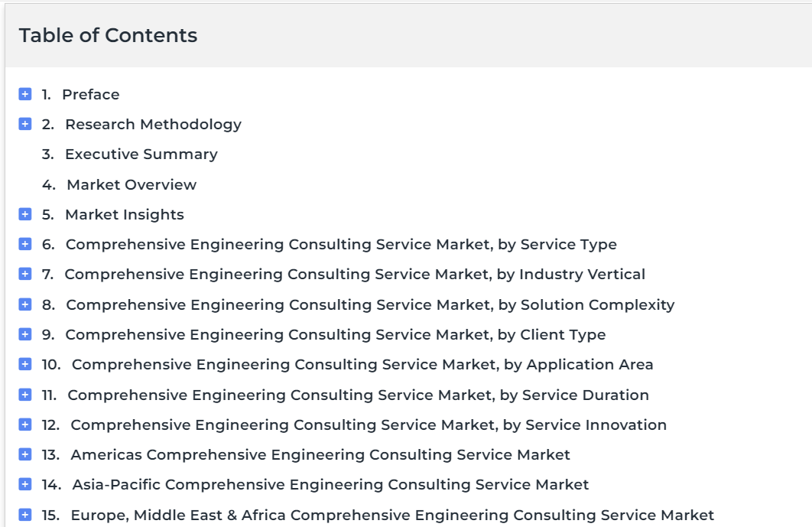Open the Market Overview entry

(132, 184)
